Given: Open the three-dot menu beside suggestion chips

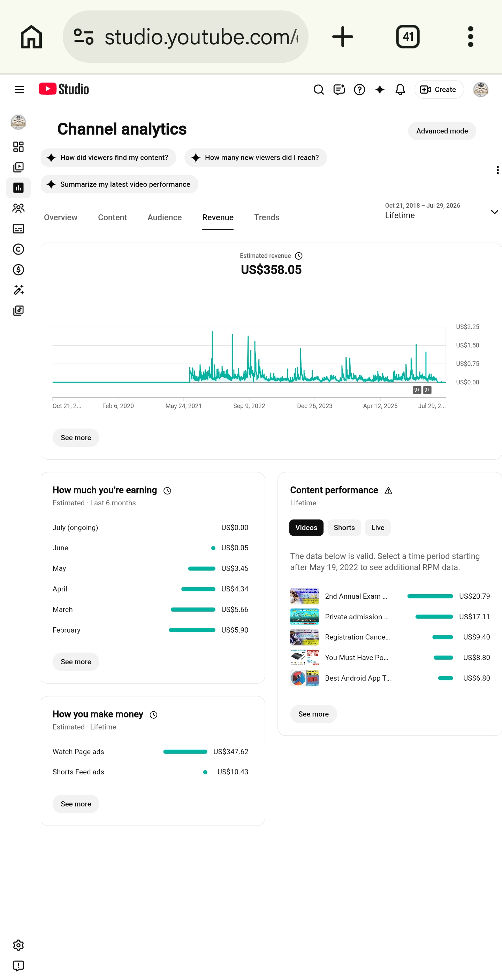Looking at the screenshot, I should tap(497, 170).
